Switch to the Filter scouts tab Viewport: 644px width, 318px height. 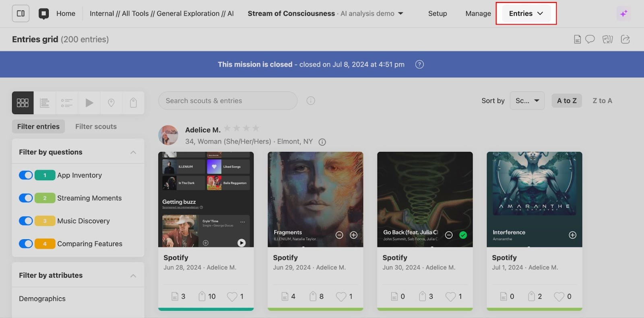(x=96, y=127)
